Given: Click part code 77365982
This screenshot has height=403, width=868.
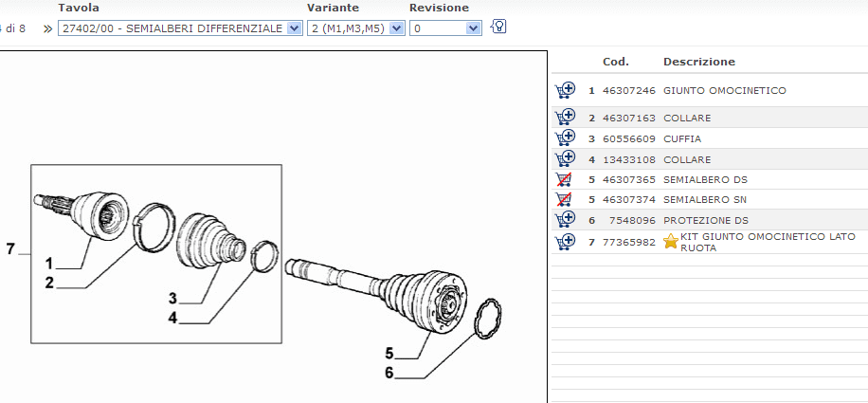Looking at the screenshot, I should 629,242.
